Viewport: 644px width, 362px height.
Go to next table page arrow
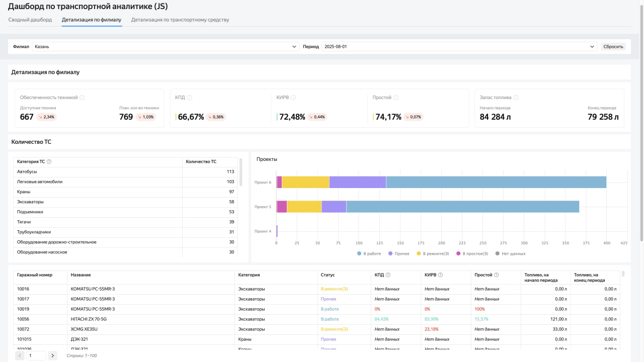52,356
